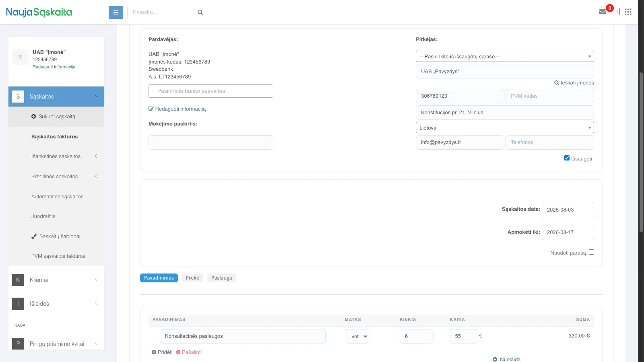Click the plus icon beside Sukurti sąskaitą
Screen dimensions: 644x362
click(x=34, y=117)
